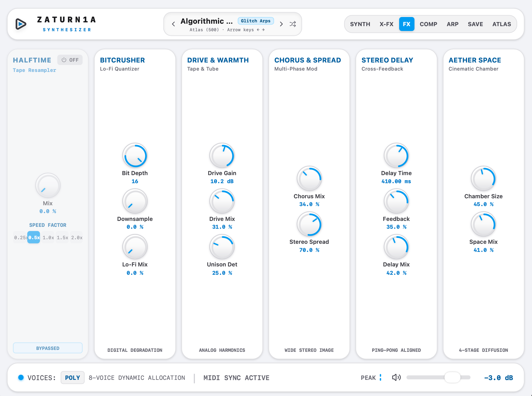Select the 2.0x speed factor
Image resolution: width=532 pixels, height=396 pixels.
tap(77, 237)
